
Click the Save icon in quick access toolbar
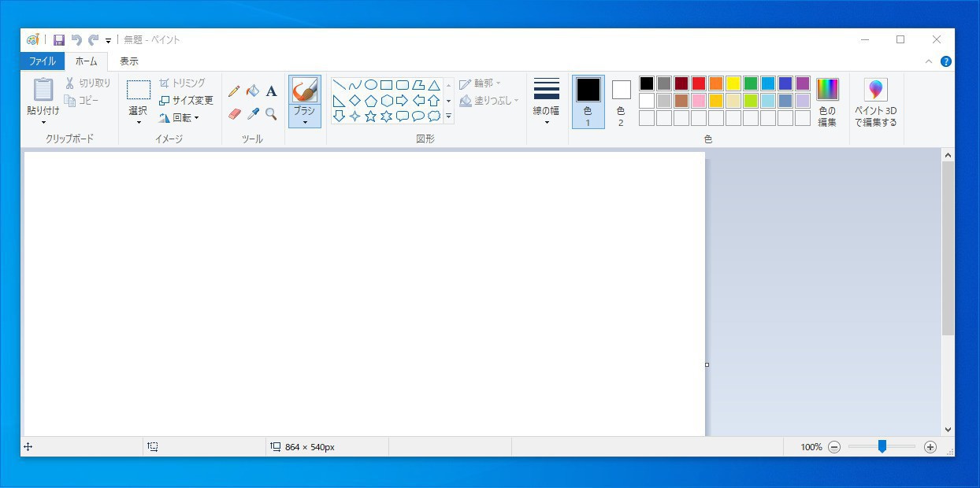[x=59, y=39]
